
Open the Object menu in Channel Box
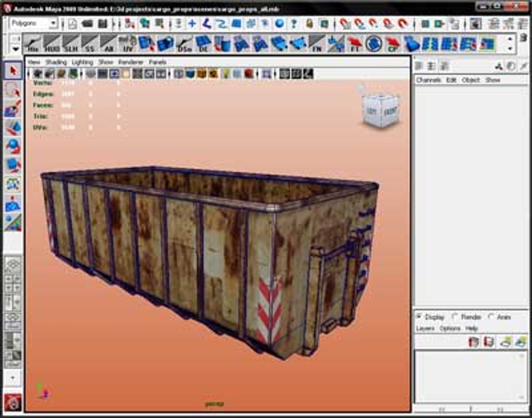coord(471,80)
